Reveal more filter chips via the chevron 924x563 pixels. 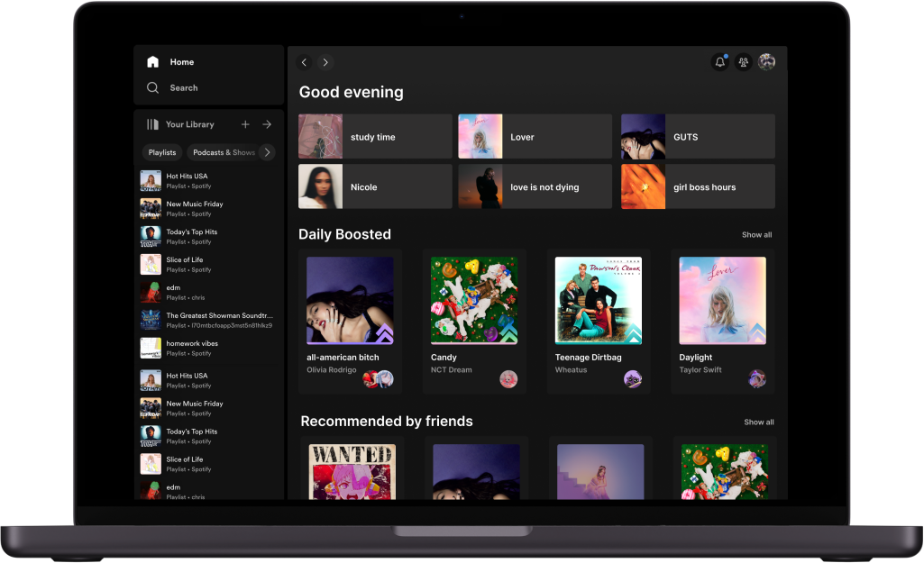pos(267,152)
